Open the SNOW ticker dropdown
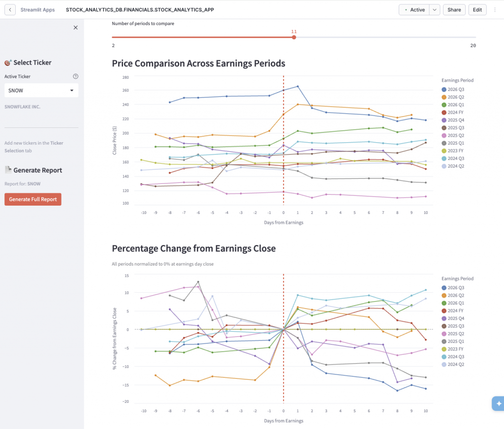 [x=41, y=91]
